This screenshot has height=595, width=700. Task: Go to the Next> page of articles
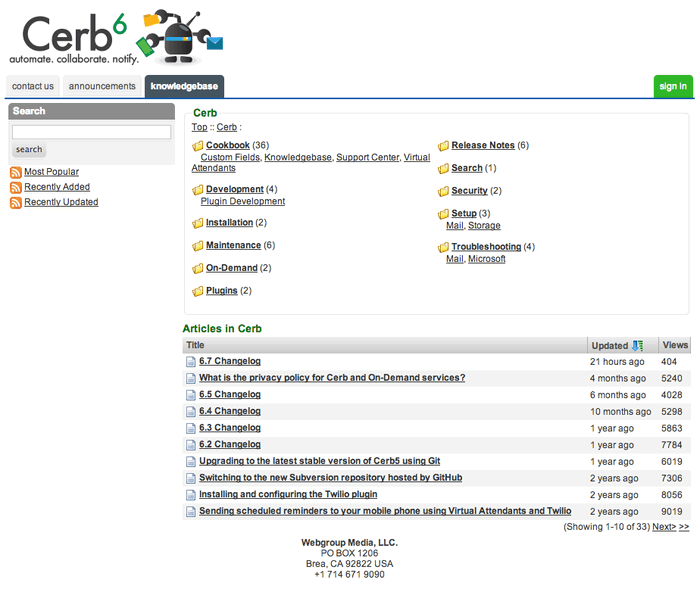click(664, 527)
